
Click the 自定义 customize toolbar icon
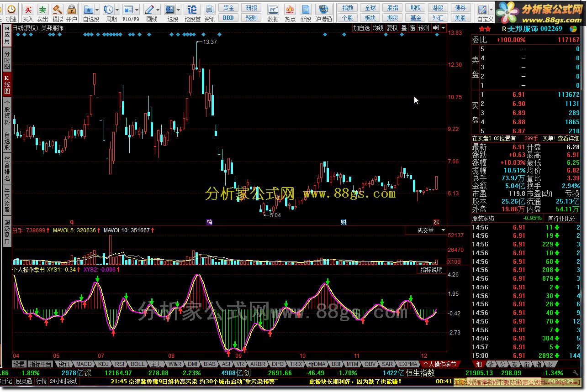(482, 9)
